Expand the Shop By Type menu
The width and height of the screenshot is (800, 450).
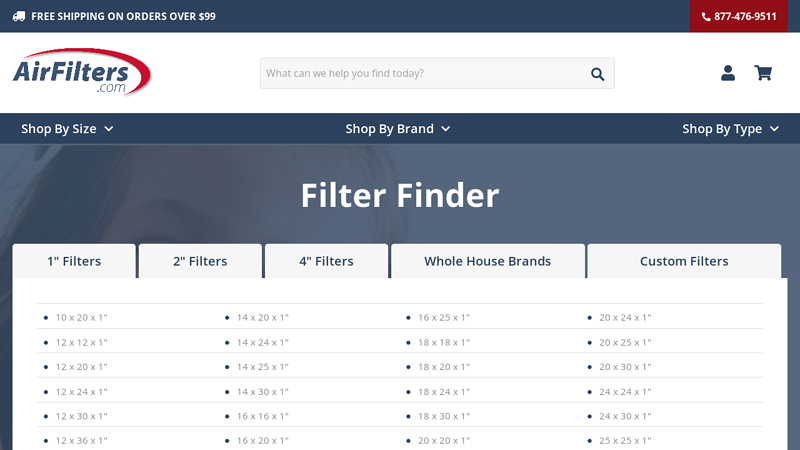731,129
